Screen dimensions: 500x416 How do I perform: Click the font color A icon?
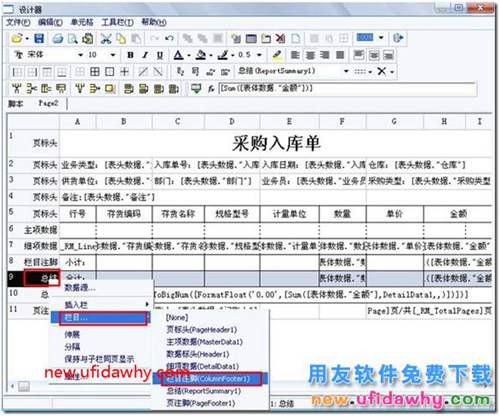(x=179, y=55)
